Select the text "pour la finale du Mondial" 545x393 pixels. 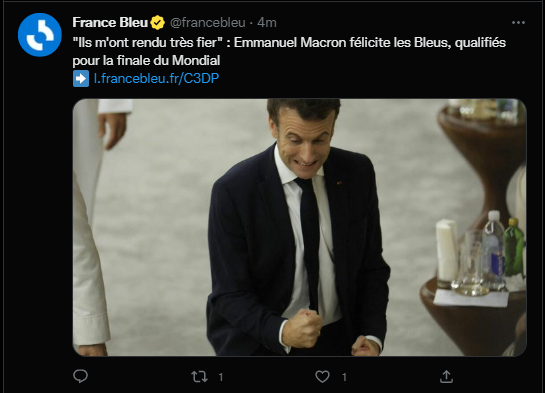[x=146, y=61]
